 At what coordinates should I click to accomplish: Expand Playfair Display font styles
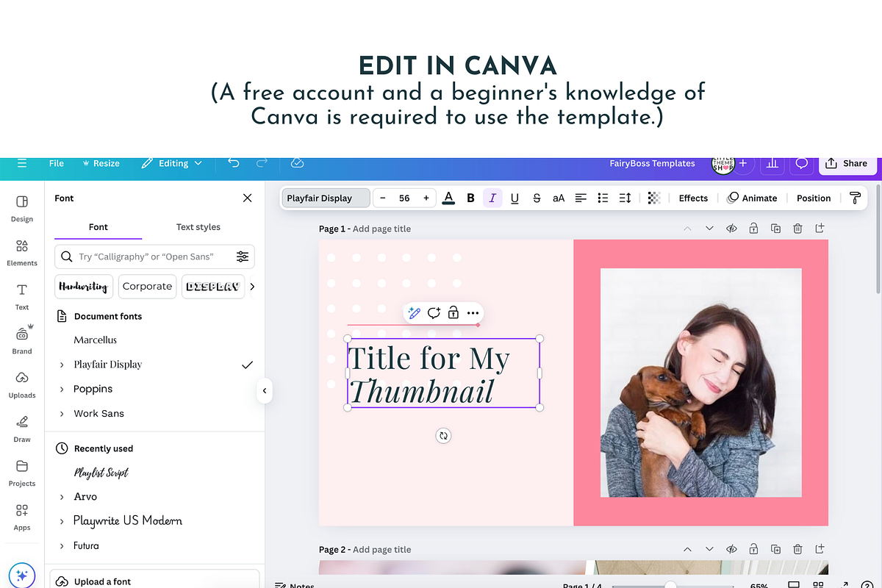pyautogui.click(x=62, y=365)
